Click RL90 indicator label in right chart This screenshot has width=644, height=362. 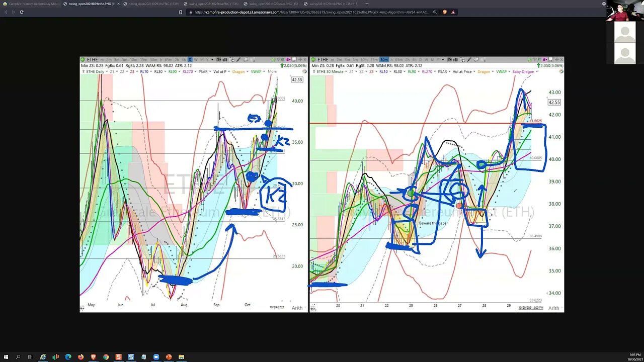pos(412,71)
